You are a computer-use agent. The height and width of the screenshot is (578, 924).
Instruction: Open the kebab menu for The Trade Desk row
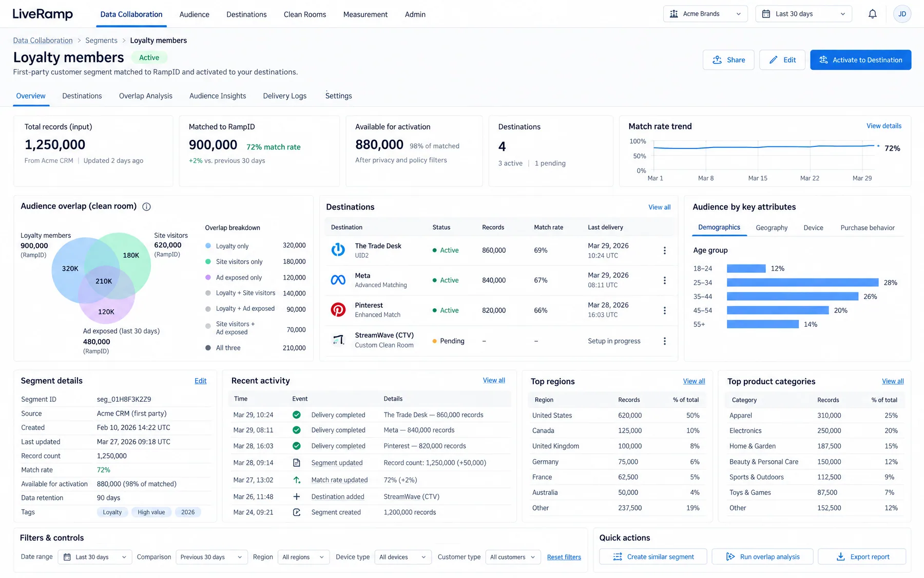click(664, 250)
